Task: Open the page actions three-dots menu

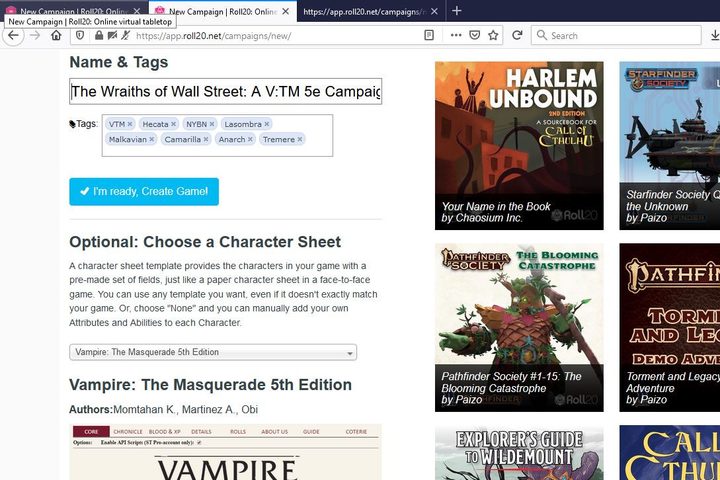Action: pyautogui.click(x=456, y=35)
